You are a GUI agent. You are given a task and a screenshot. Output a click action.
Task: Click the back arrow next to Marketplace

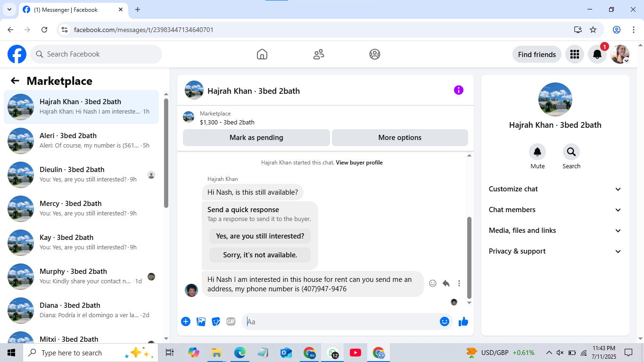pos(15,81)
